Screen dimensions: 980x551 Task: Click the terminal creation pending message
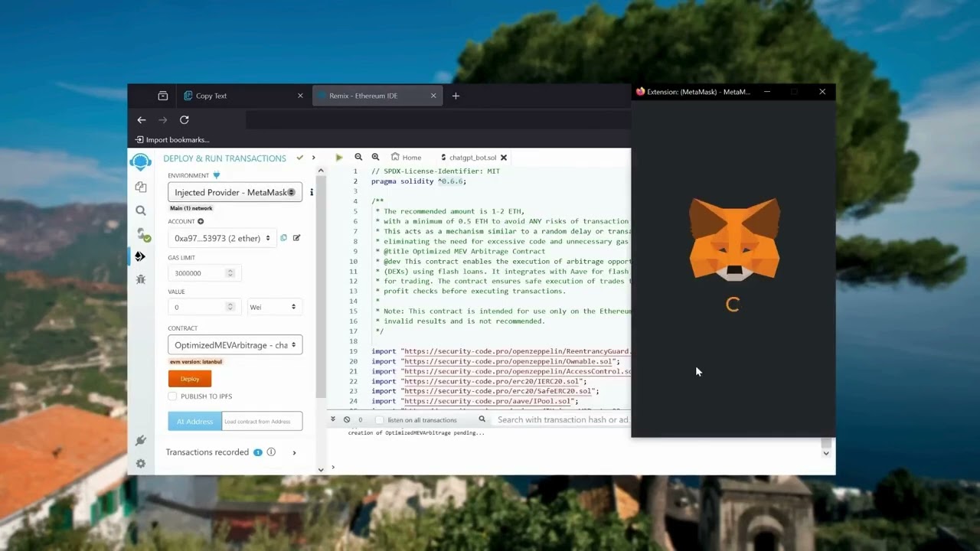416,433
